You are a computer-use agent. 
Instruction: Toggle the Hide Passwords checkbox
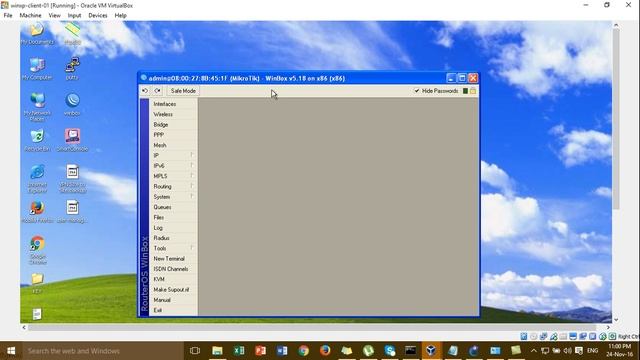click(x=417, y=91)
